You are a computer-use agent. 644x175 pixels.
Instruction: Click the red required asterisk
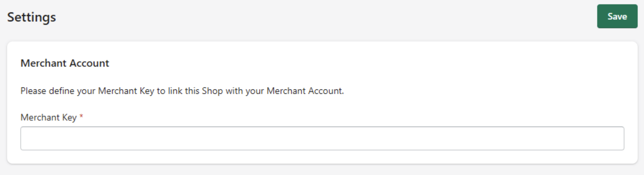pos(81,116)
